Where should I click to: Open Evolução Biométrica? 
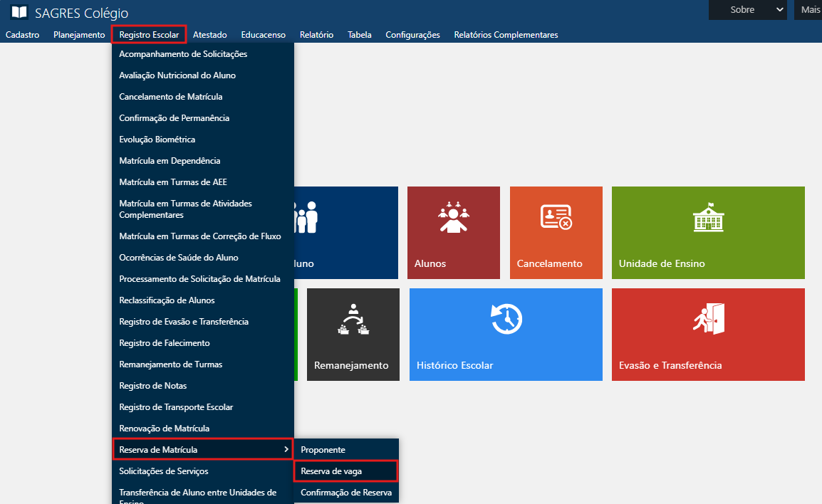(203, 140)
